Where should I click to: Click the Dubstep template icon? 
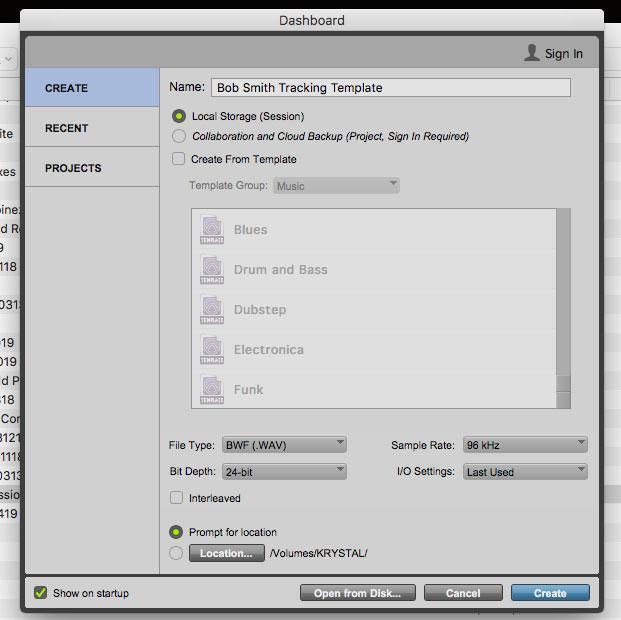pyautogui.click(x=211, y=309)
